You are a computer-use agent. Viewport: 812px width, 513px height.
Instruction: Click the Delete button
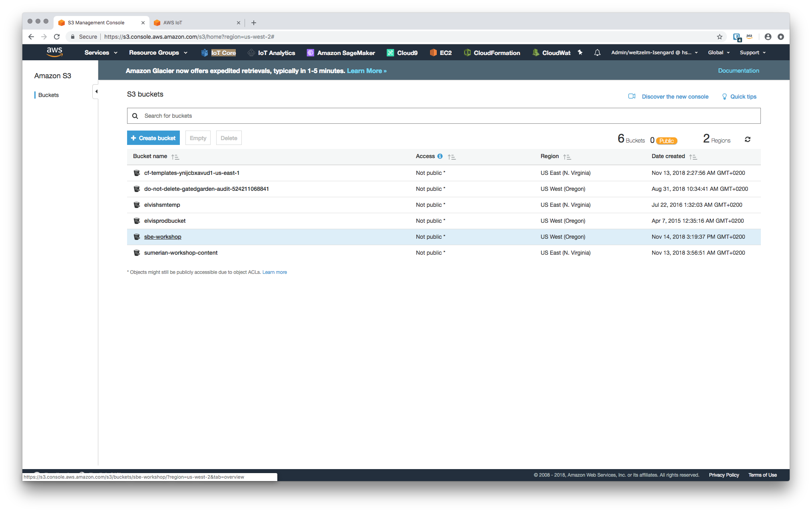click(229, 138)
